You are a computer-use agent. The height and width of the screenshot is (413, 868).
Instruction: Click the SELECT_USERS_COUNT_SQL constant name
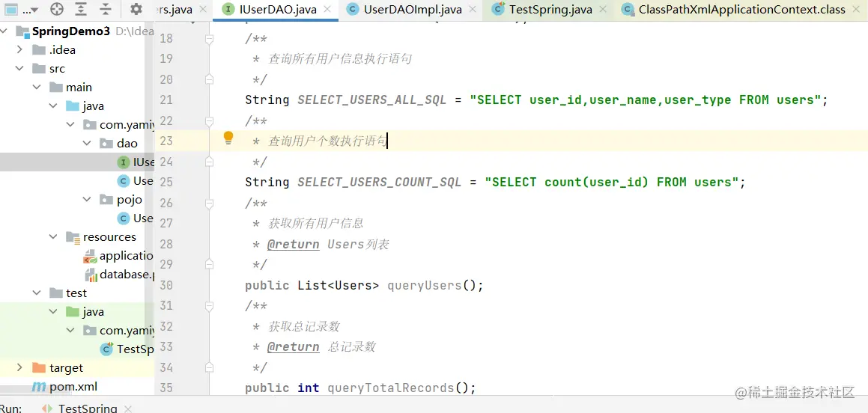(379, 183)
